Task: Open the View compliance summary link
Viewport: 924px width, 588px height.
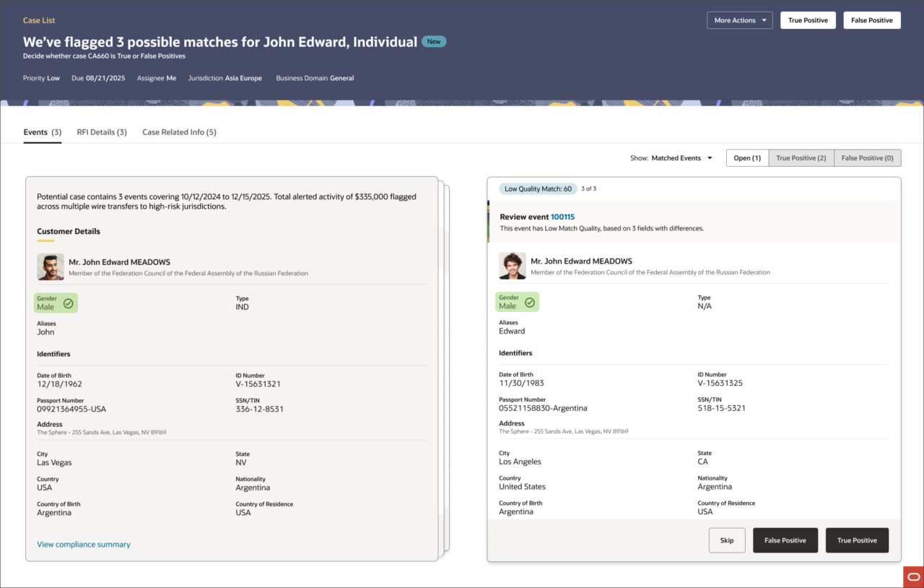Action: tap(84, 545)
